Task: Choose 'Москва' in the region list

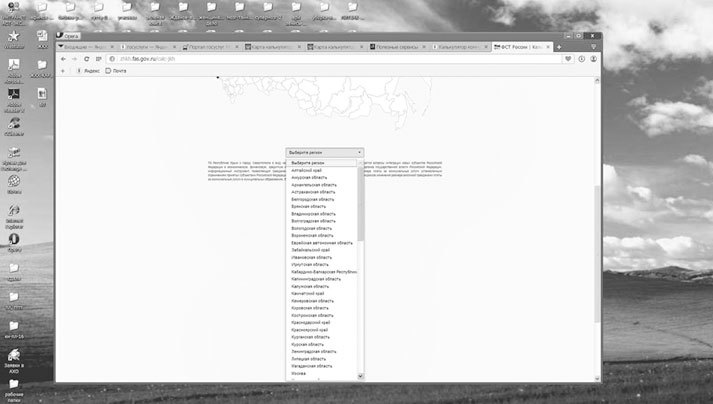Action: tap(300, 371)
